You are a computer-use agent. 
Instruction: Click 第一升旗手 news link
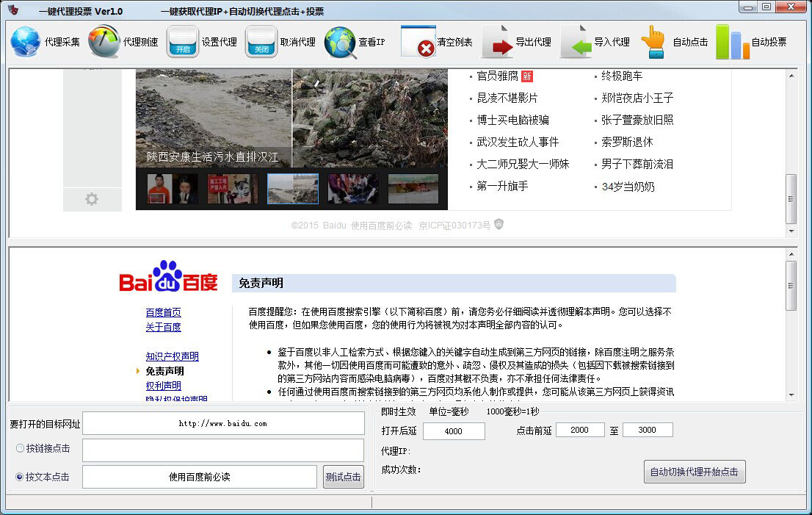coord(501,186)
